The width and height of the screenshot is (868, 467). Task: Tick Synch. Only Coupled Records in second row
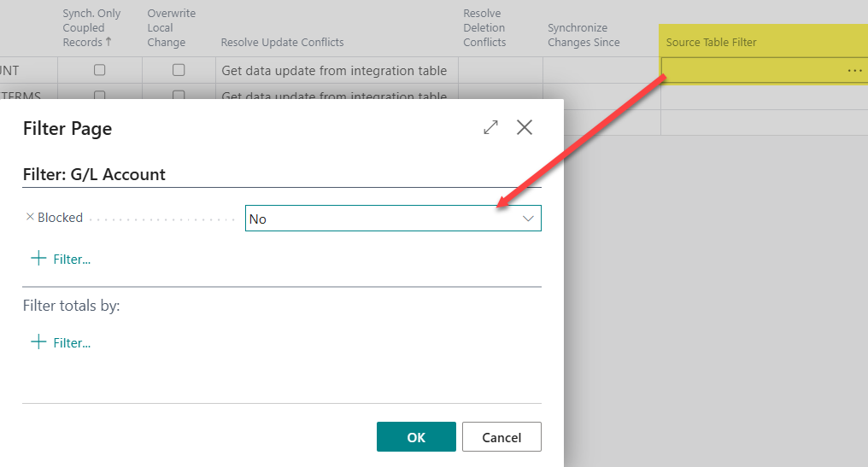coord(100,95)
